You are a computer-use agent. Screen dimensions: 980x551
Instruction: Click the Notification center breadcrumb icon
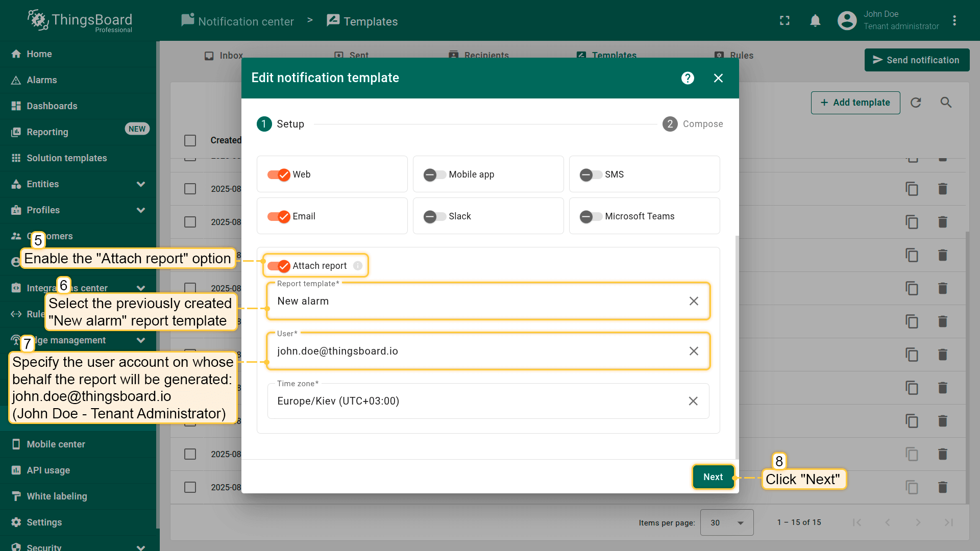[187, 20]
